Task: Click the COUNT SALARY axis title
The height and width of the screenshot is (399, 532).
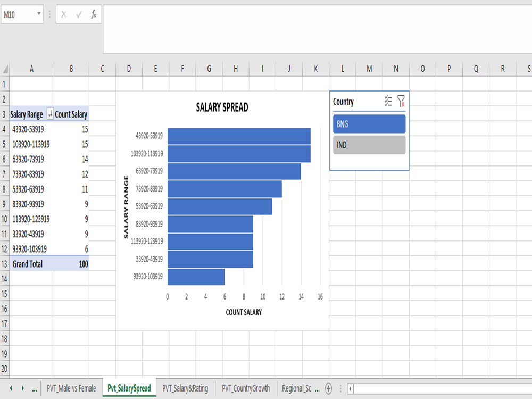Action: click(244, 312)
